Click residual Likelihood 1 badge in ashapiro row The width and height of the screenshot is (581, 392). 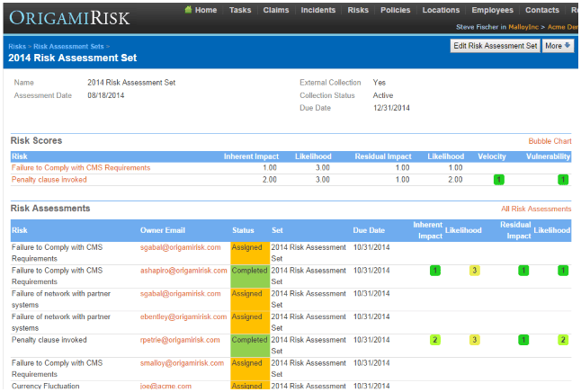[x=563, y=271]
